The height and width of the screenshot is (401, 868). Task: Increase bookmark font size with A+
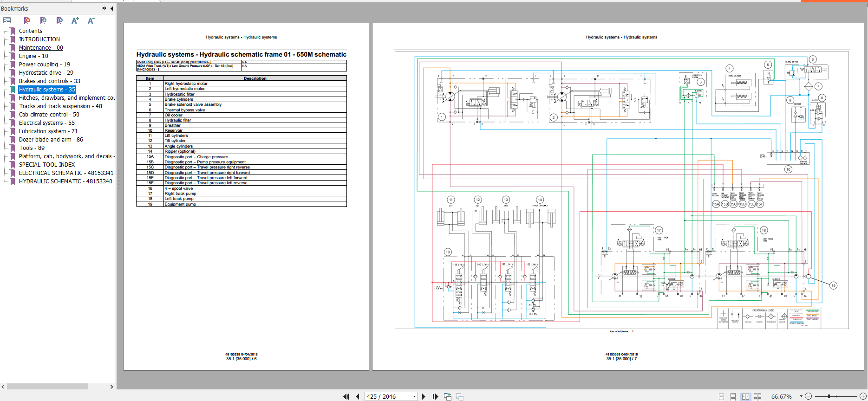(x=75, y=20)
